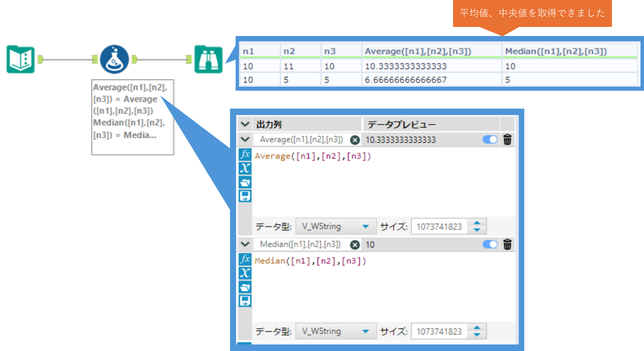
Task: Collapse all expressions via header chevron
Action: [245, 124]
